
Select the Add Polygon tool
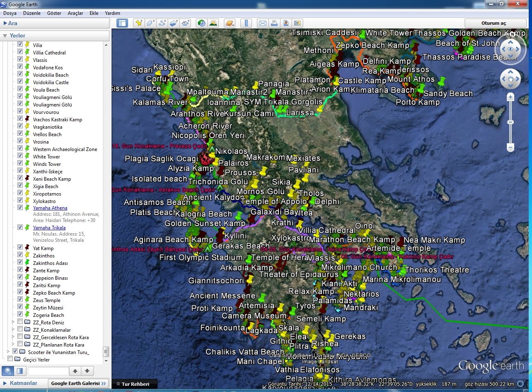(x=150, y=23)
